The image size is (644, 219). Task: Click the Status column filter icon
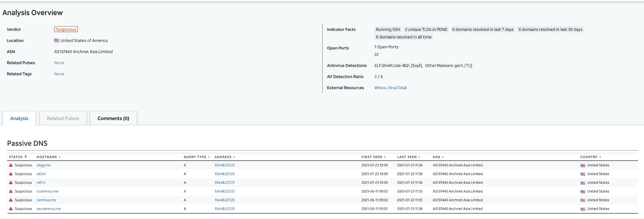[x=25, y=157]
